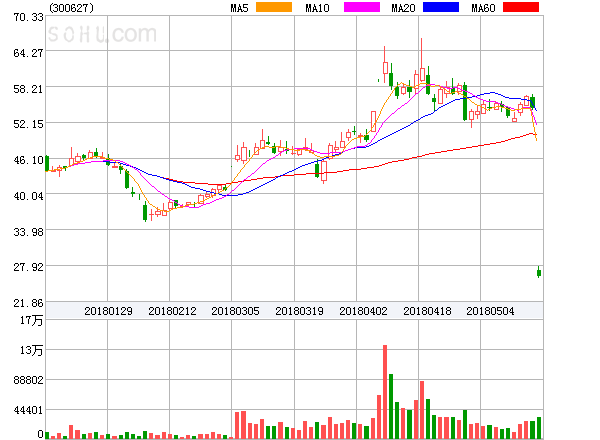This screenshot has height=440, width=600.
Task: Click the 58.21 price axis label
Action: [x=28, y=89]
